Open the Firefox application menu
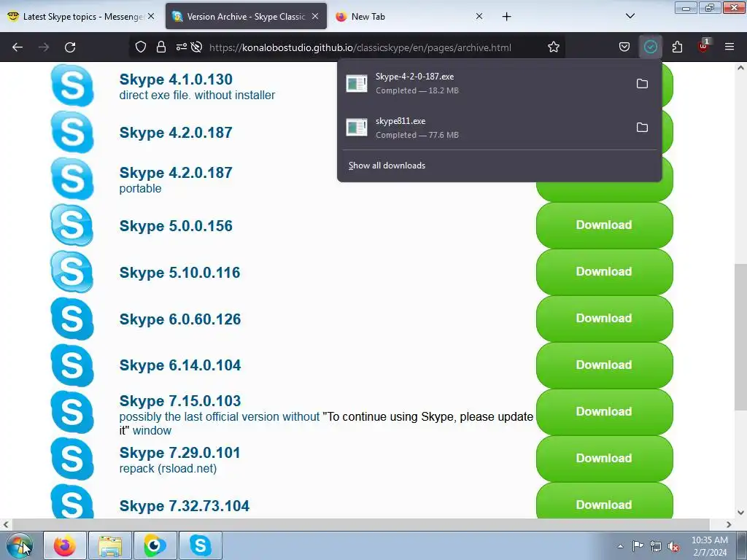747x560 pixels. click(x=729, y=47)
